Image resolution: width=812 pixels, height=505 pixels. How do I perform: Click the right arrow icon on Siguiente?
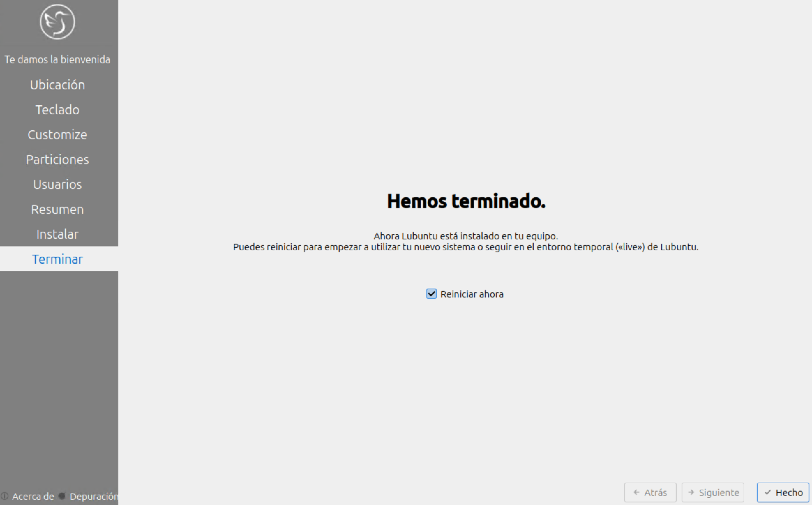691,492
